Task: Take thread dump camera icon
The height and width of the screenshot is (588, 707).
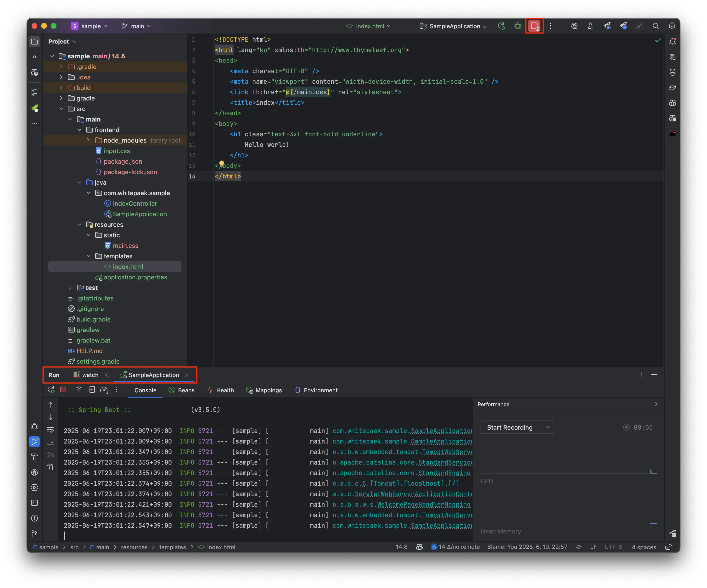Action: point(79,390)
